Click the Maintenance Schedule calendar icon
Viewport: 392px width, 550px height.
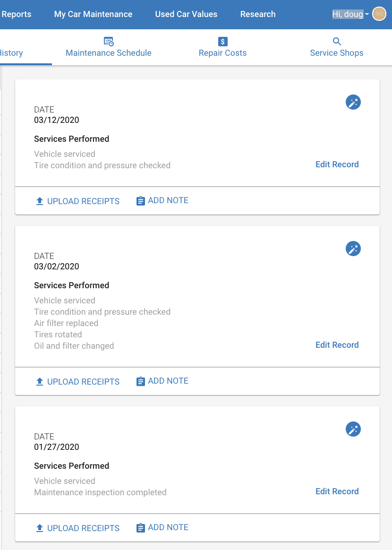point(109,42)
